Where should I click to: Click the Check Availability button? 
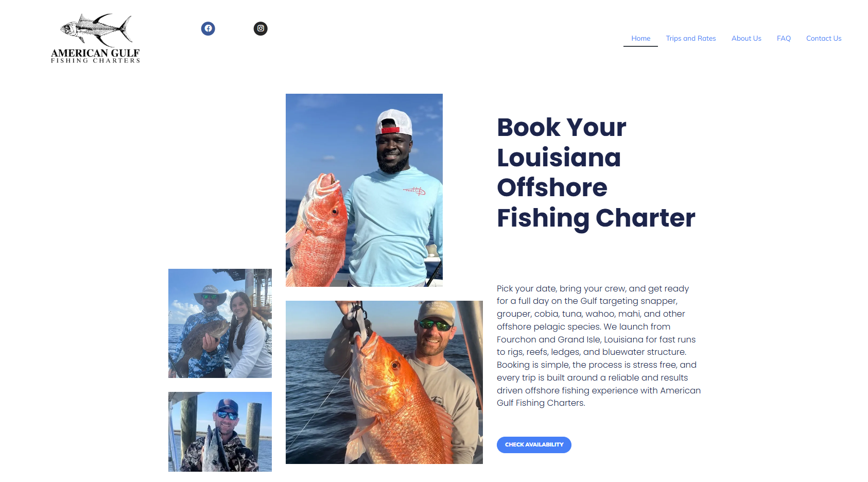click(x=534, y=445)
